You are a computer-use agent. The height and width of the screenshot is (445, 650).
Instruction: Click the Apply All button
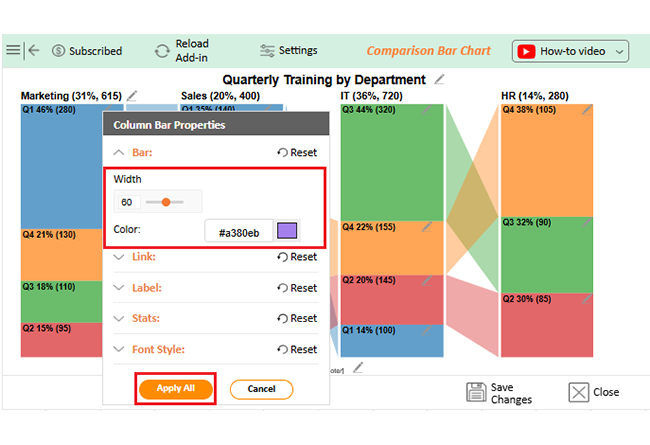pos(175,389)
